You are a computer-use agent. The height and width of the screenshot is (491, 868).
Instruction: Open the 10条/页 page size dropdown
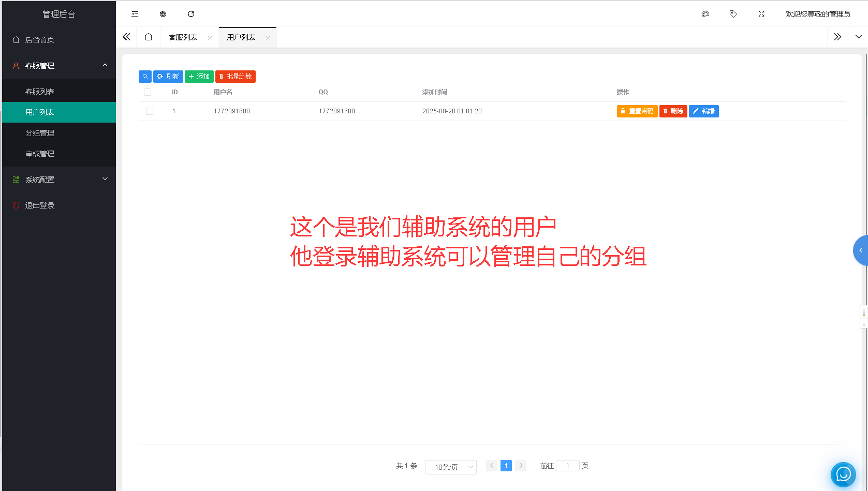click(x=450, y=466)
